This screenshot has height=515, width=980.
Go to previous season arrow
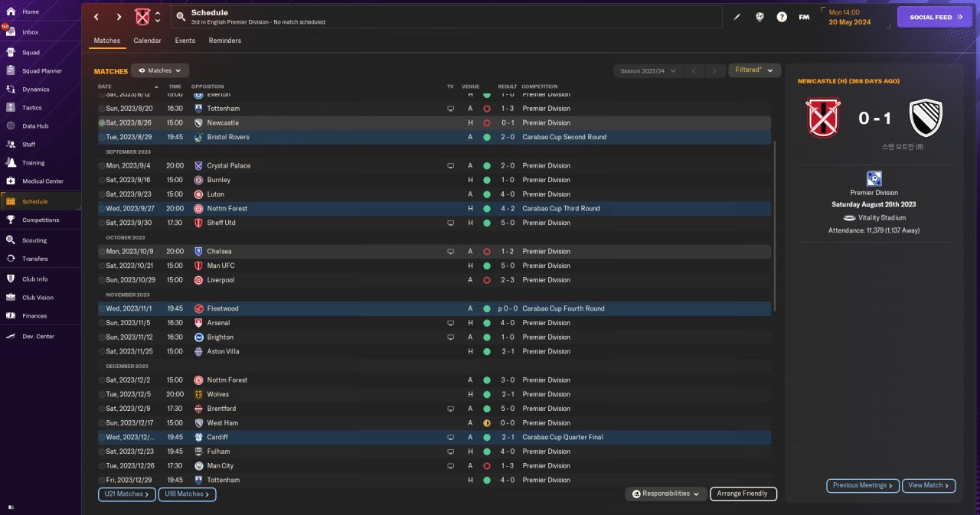click(x=694, y=70)
